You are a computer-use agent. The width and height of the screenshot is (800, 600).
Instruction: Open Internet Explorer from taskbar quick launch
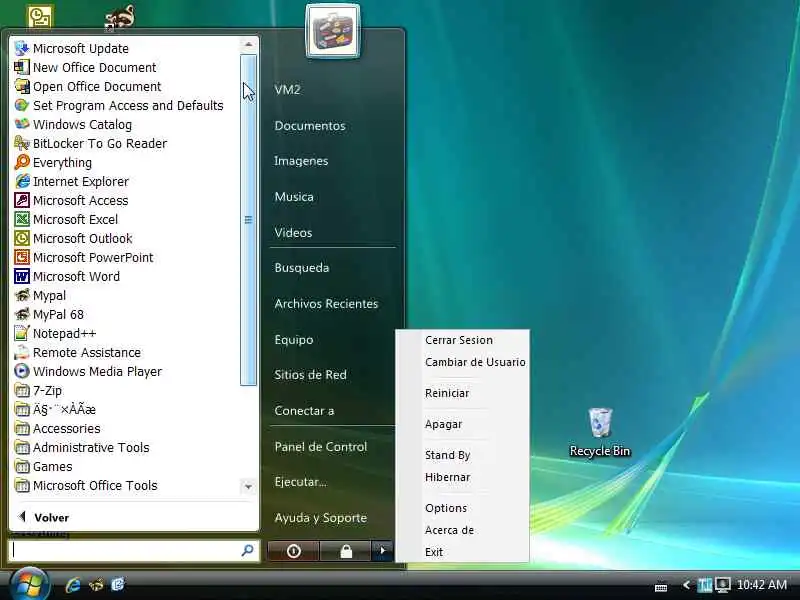pyautogui.click(x=73, y=585)
